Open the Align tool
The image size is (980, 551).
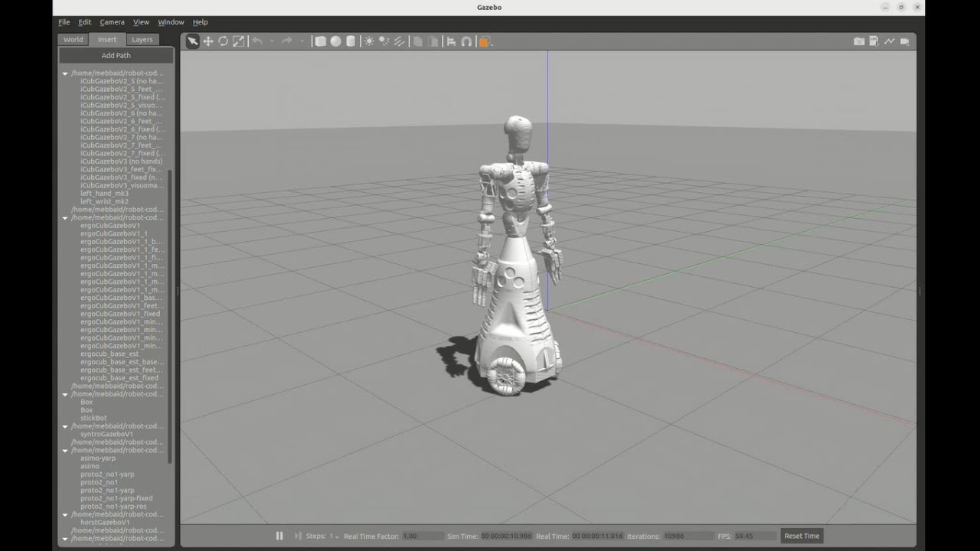(451, 41)
